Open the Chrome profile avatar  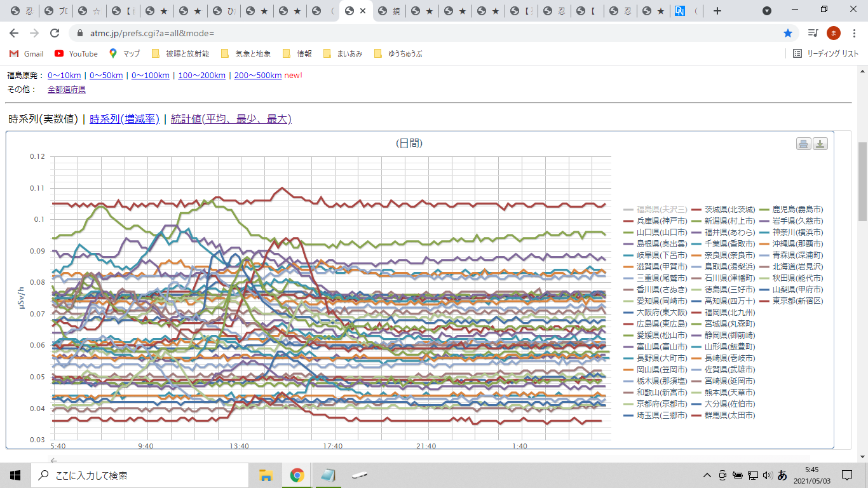(833, 33)
